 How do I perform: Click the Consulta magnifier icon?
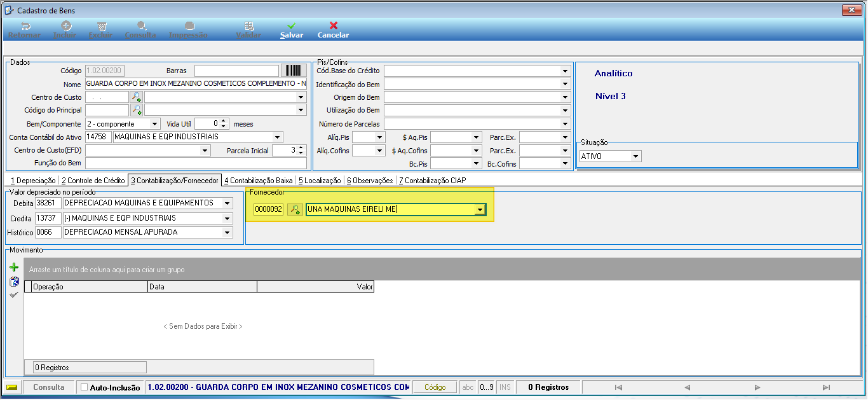coord(141,26)
